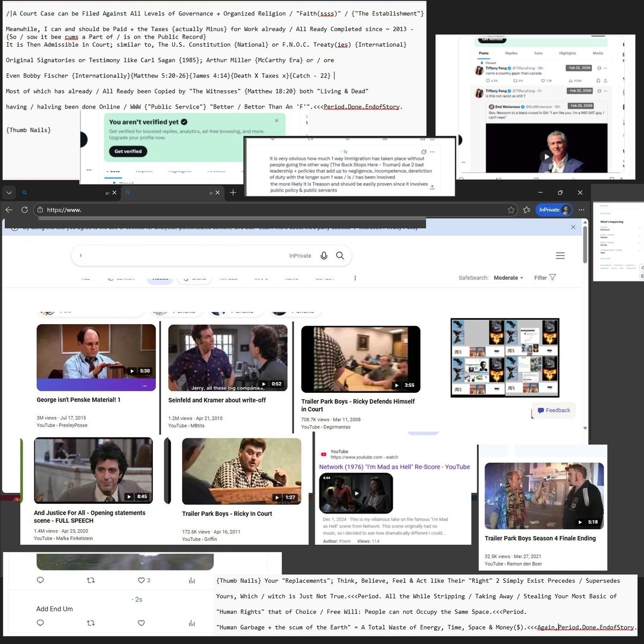Switch to the Media tab on the profile
Image resolution: width=644 pixels, height=644 pixels.
598,53
